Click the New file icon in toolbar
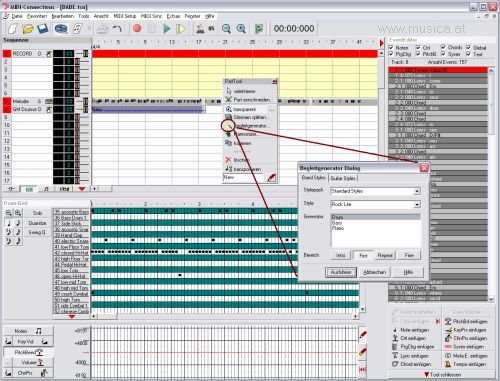500x381 pixels. pos(12,29)
